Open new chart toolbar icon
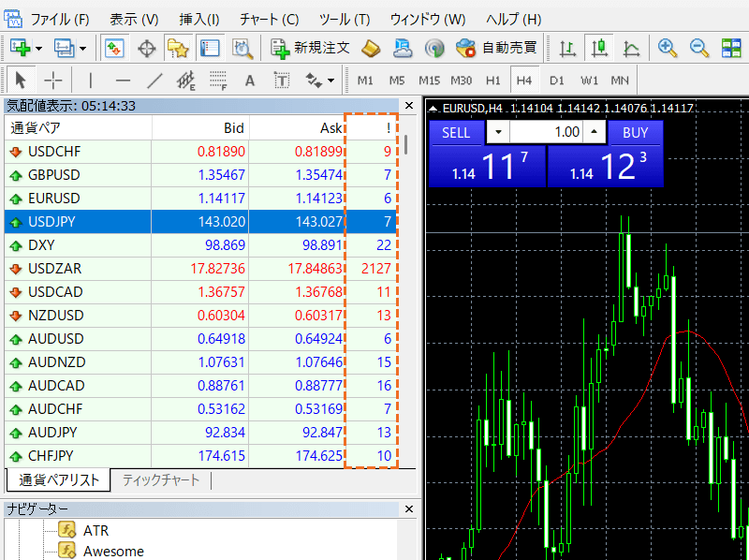The image size is (749, 560). pos(20,48)
